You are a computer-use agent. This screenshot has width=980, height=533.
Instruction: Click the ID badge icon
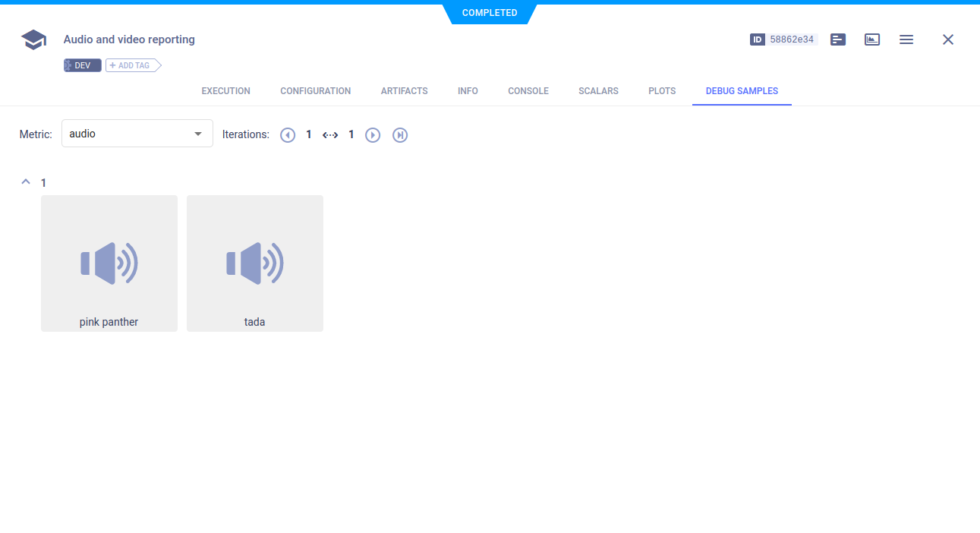click(x=757, y=39)
